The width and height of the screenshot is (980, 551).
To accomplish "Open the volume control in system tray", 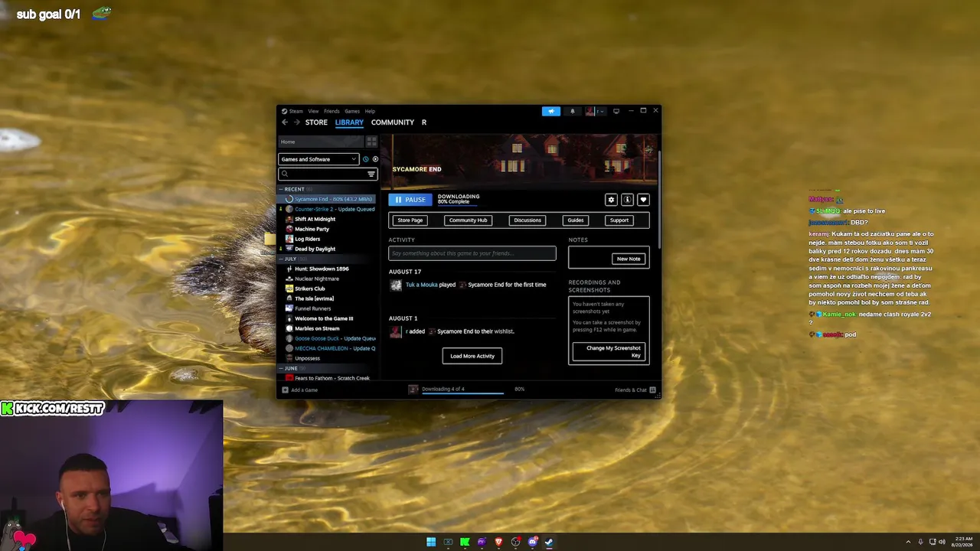I will pos(942,543).
